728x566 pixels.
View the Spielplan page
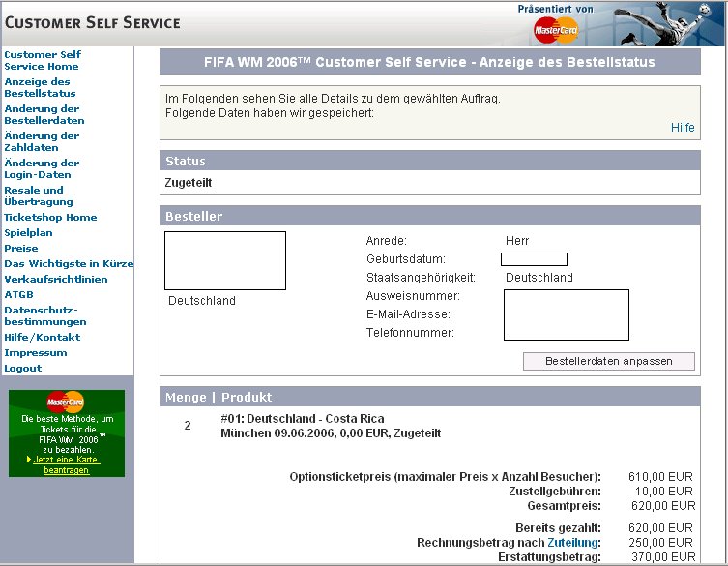(28, 233)
